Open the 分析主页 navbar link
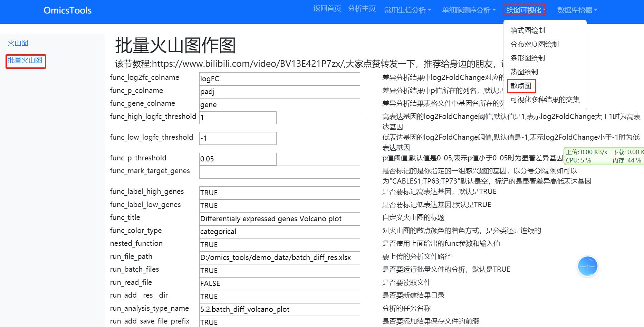This screenshot has height=327, width=644. [x=362, y=9]
